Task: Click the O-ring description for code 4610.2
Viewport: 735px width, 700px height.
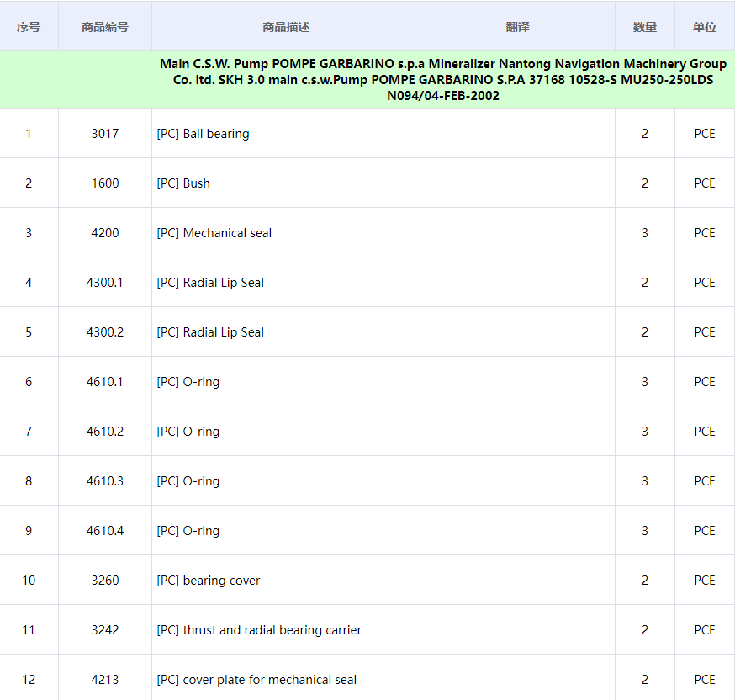Action: 188,432
